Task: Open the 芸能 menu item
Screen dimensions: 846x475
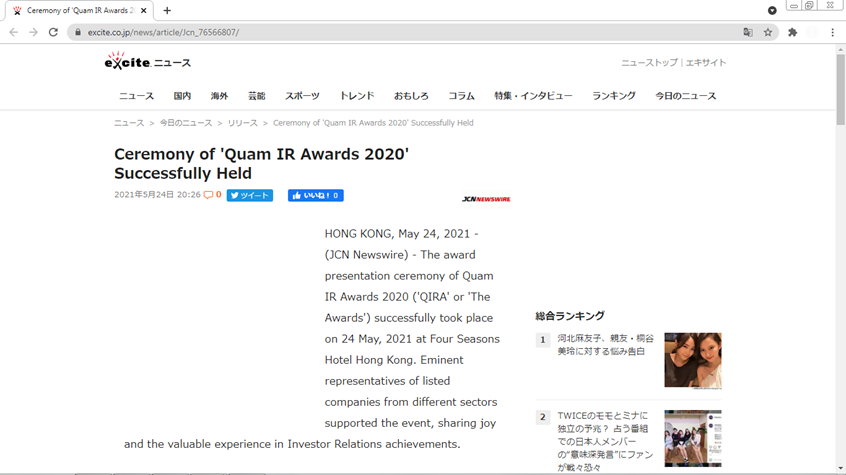Action: coord(256,96)
